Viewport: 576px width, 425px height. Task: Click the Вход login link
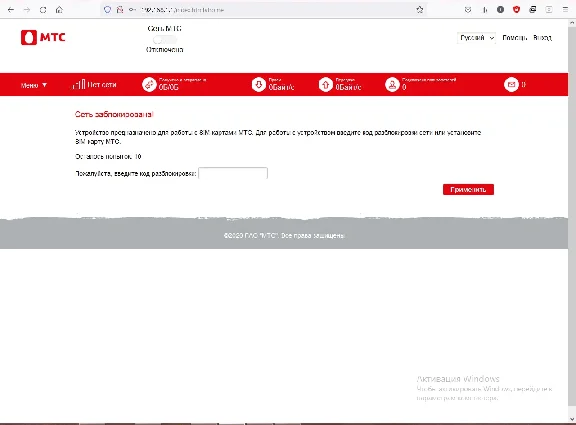[x=542, y=37]
